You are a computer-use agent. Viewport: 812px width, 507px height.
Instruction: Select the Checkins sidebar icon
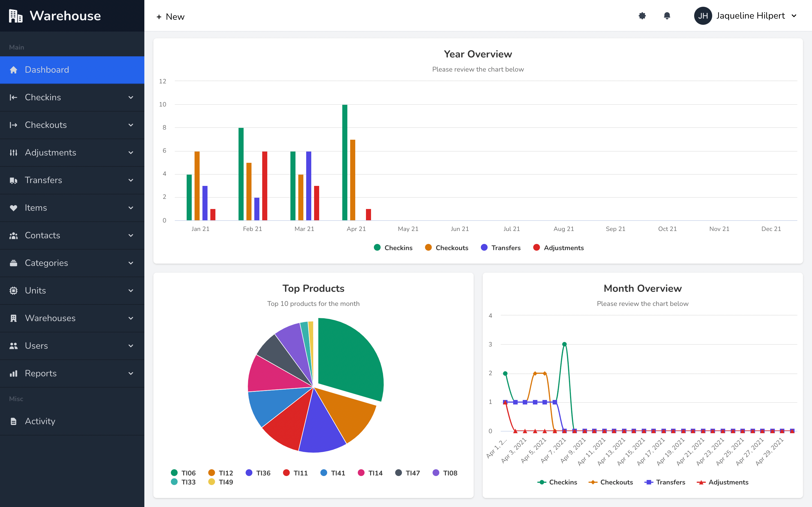(x=14, y=97)
